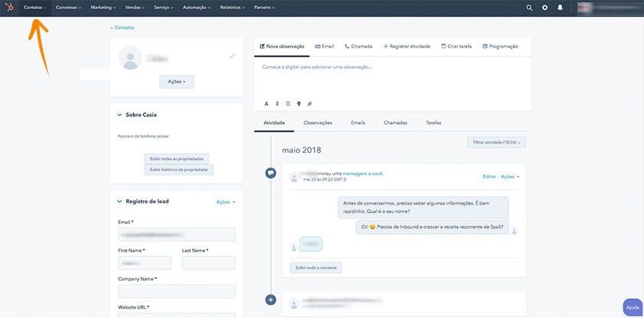The width and height of the screenshot is (644, 322).
Task: Open the Contatos menu
Action: 35,8
